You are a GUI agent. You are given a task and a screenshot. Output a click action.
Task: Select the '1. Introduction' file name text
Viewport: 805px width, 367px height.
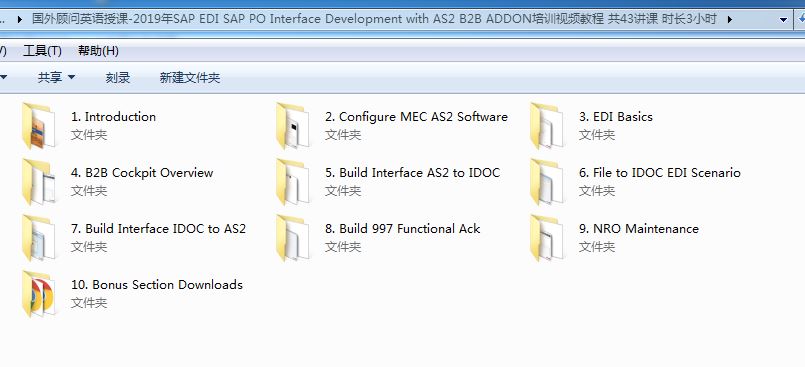tap(113, 117)
